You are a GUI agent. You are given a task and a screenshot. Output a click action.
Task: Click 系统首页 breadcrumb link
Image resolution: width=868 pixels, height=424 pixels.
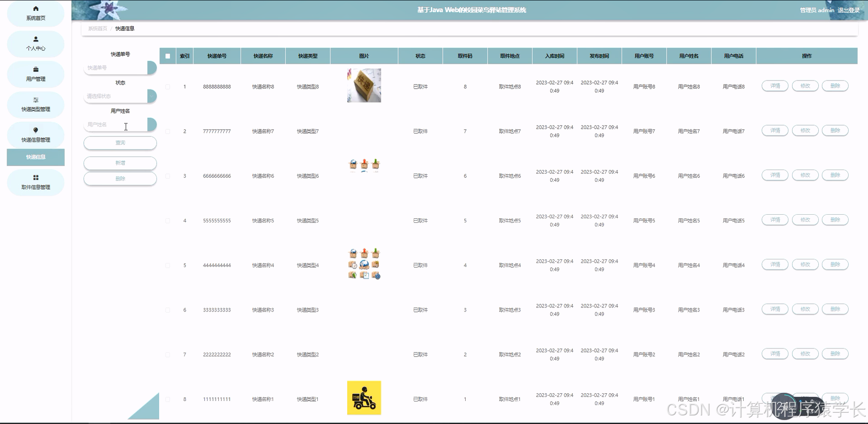[x=98, y=28]
